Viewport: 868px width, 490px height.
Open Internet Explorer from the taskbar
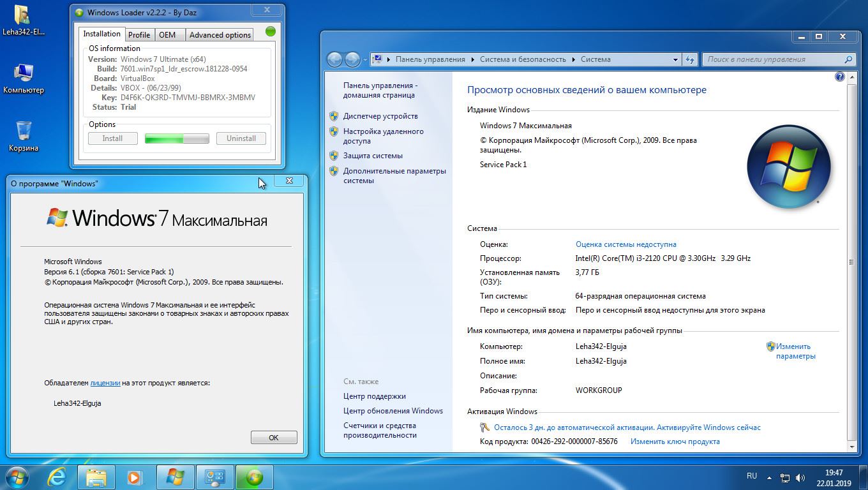coord(57,477)
